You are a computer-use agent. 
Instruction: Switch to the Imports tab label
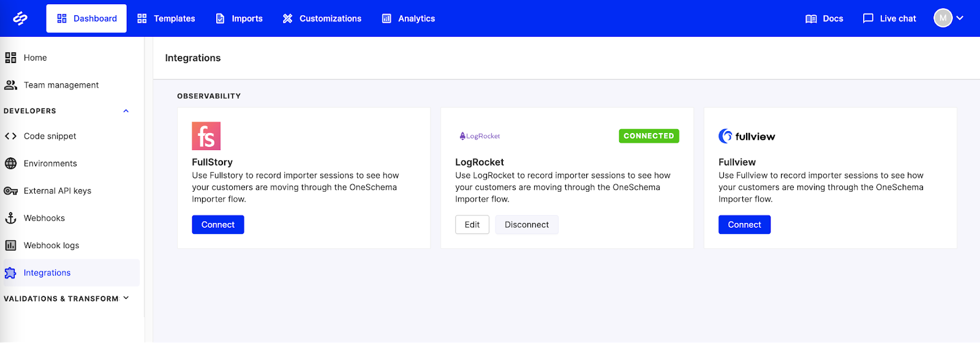[247, 18]
